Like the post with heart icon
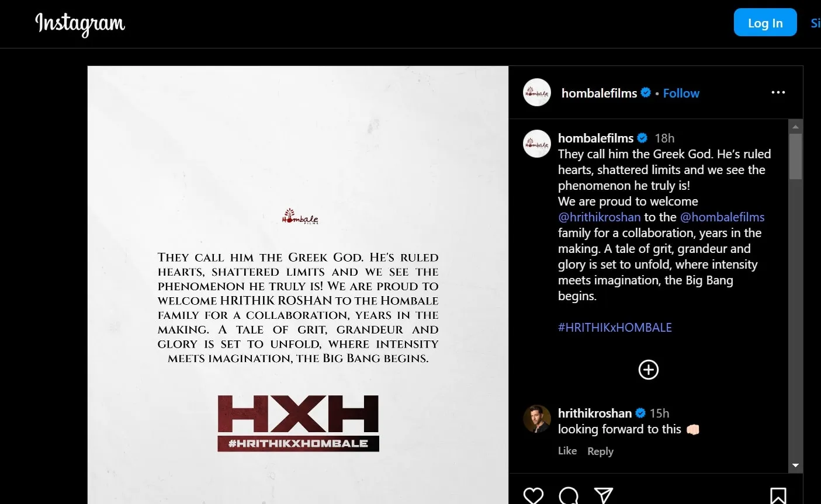 [533, 495]
